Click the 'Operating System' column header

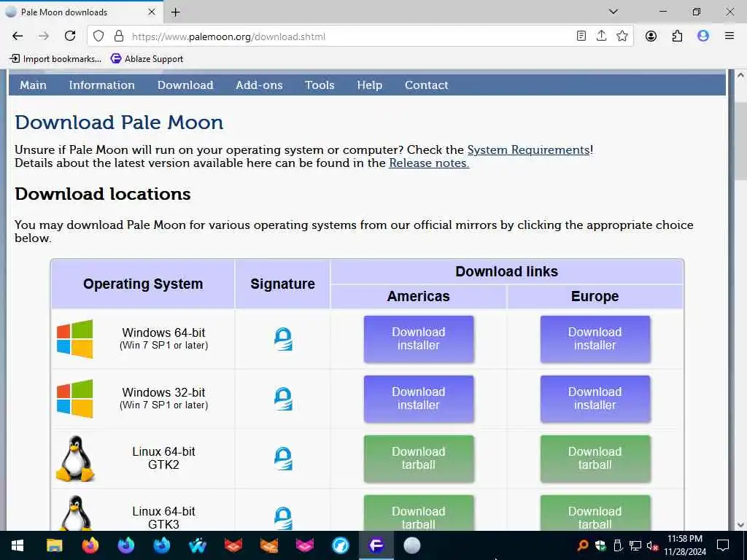coord(143,284)
